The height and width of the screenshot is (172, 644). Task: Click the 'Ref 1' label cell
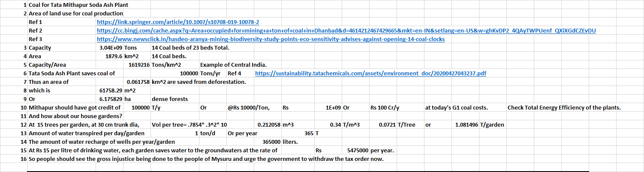click(x=35, y=22)
